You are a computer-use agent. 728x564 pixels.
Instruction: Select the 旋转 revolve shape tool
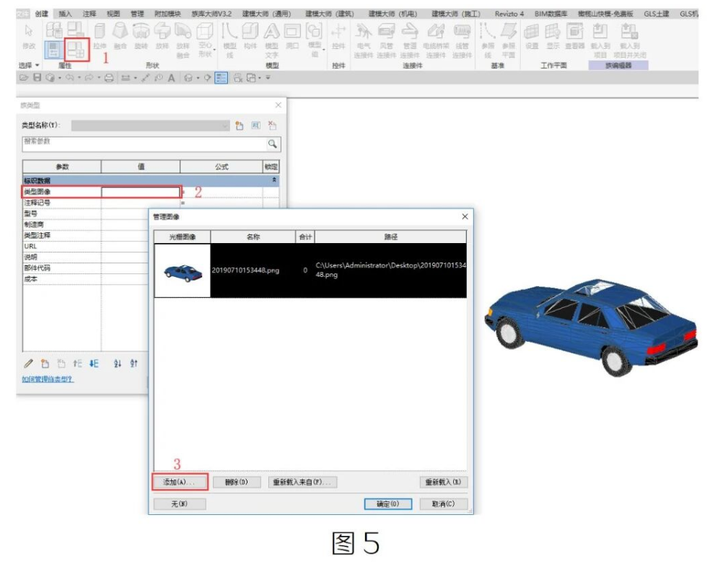tap(141, 37)
